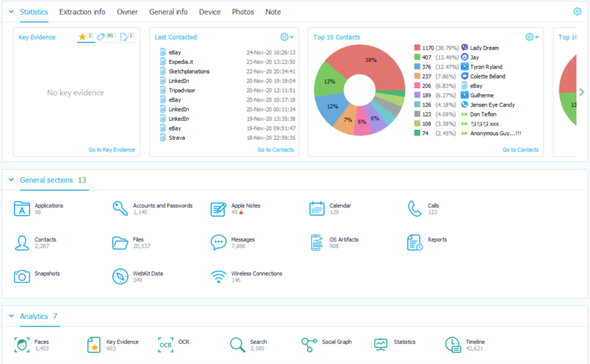Toggle the notes filter in Key Evidence
590x364 pixels.
coord(124,36)
